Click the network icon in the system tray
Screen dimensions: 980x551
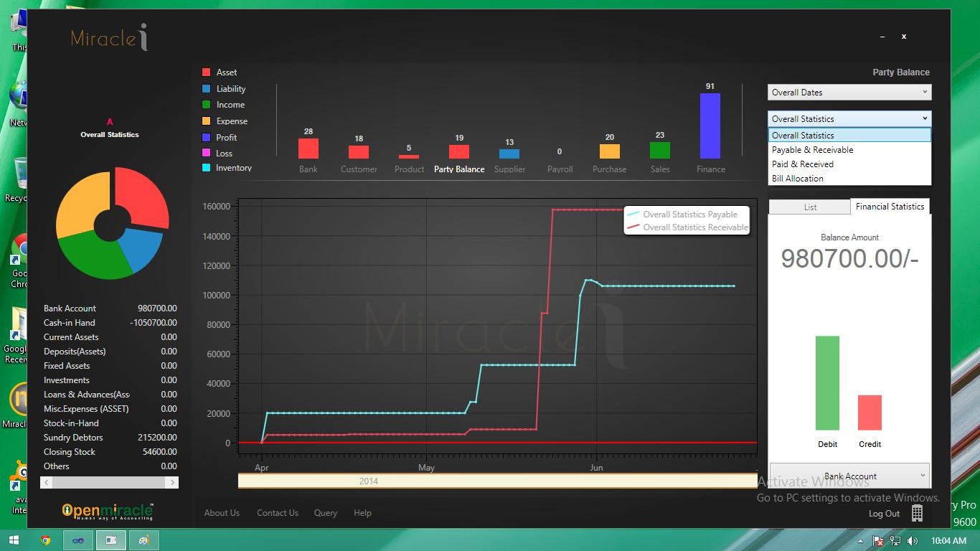[895, 541]
